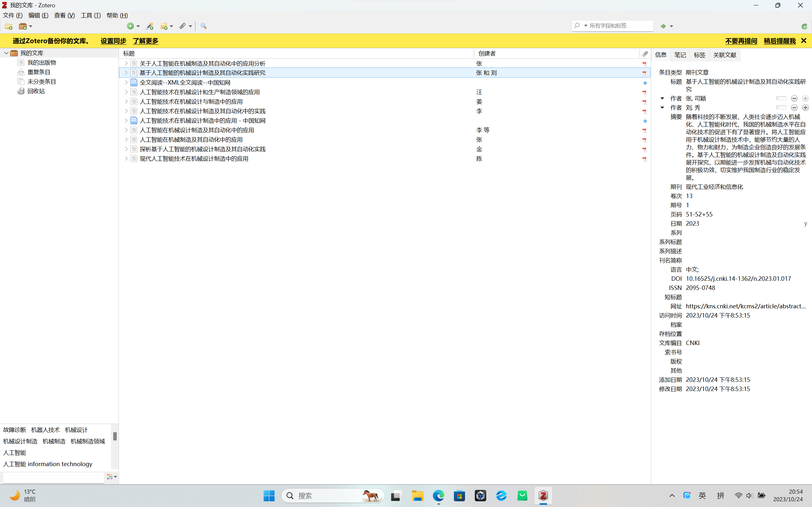812x507 pixels.
Task: Click the green New Item plus icon
Action: (130, 26)
